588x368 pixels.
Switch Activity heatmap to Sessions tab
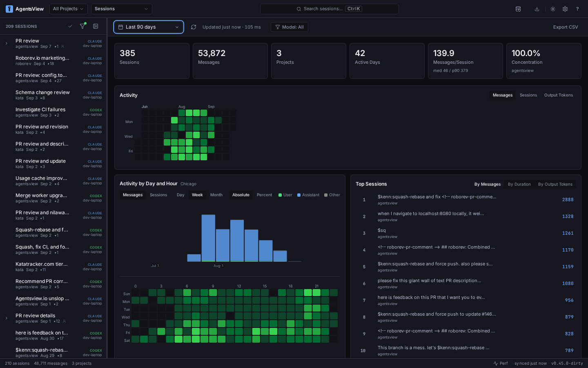click(x=528, y=95)
